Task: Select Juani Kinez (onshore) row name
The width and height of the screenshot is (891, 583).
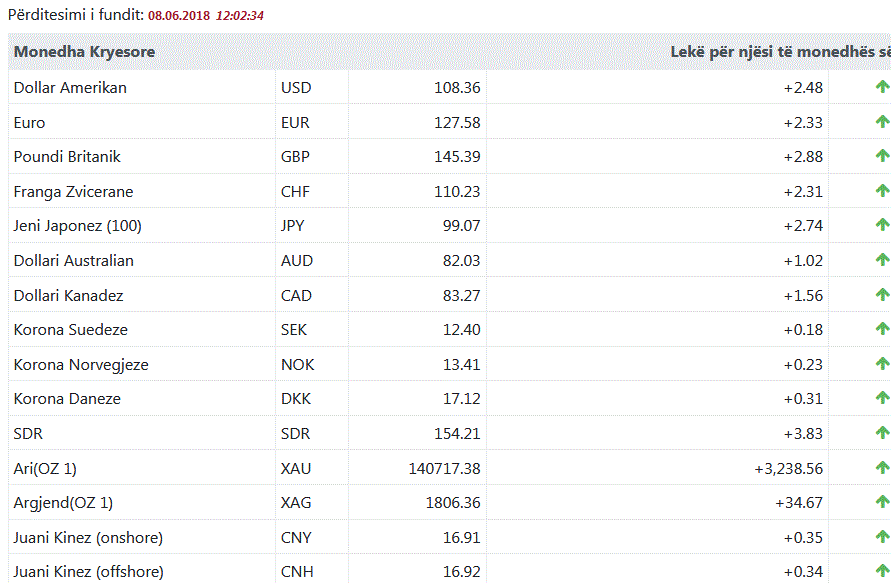Action: 88,537
